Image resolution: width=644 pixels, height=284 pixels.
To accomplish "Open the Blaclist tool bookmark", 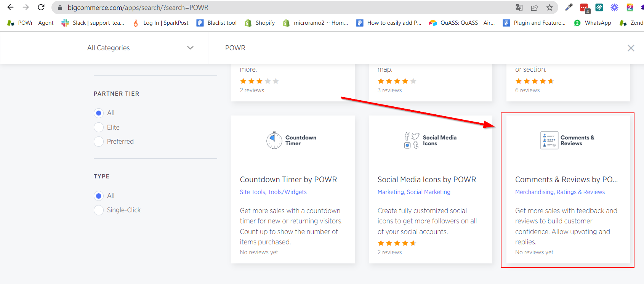I will pos(216,23).
